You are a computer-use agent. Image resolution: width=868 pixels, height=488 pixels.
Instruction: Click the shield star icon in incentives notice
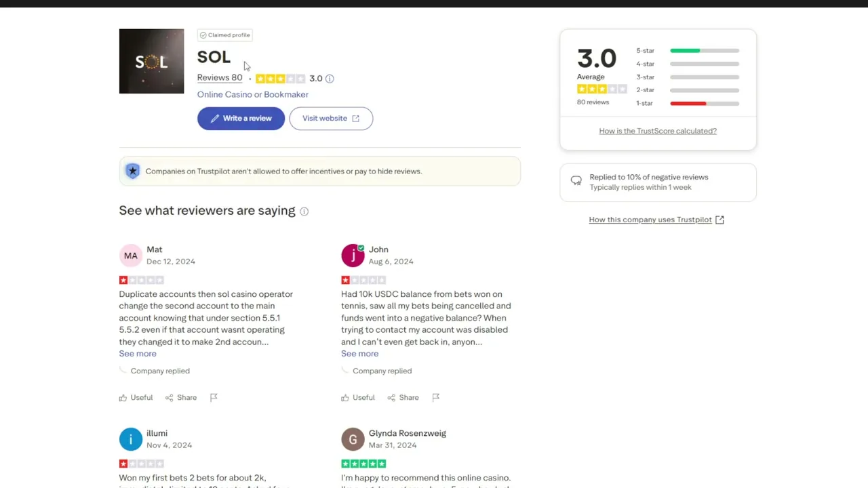[x=133, y=171]
